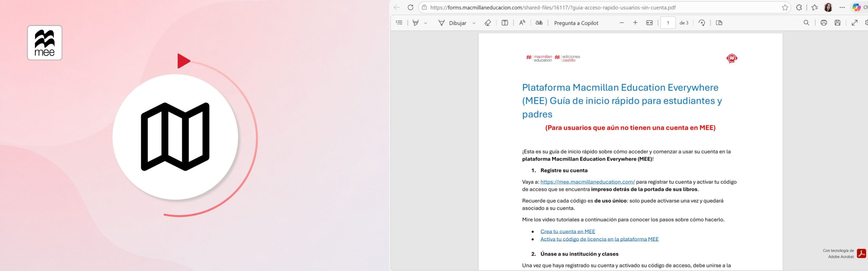Viewport: 868px width, 271px height.
Task: Click the red '(Para usuarios que aún no tienen una cuenta en MEE)' line
Action: (x=630, y=128)
